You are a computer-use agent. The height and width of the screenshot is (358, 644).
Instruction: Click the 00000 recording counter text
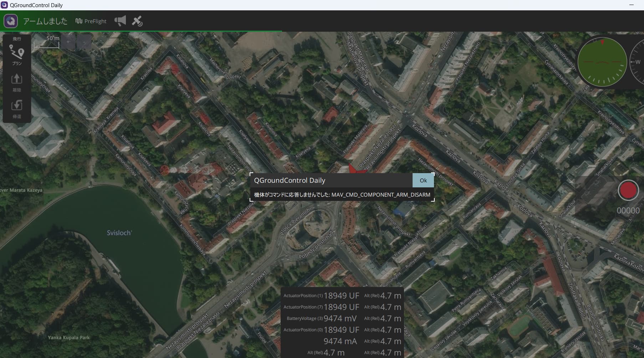tap(628, 211)
